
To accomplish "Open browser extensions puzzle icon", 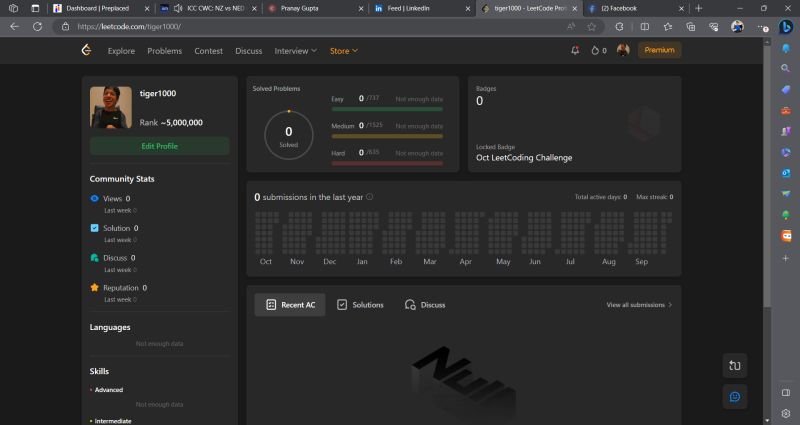I will 619,27.
